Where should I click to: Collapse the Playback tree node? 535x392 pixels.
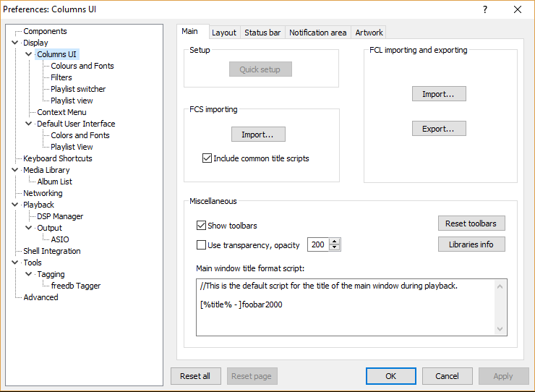tap(15, 205)
